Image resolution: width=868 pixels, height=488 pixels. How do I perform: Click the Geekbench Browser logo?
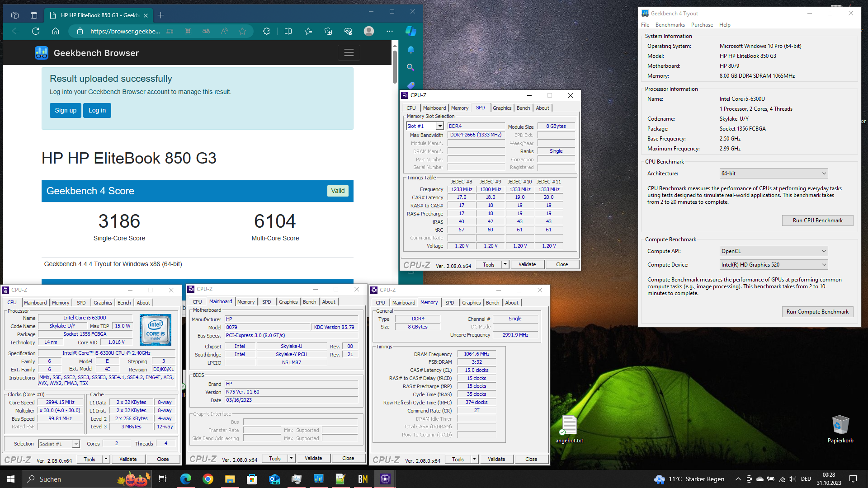42,53
